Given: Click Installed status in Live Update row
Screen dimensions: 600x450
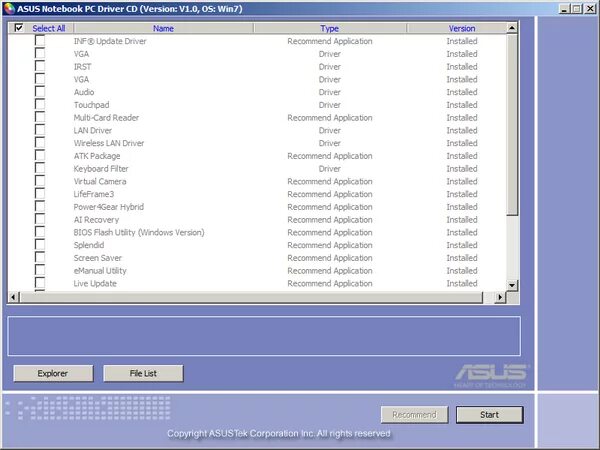Looking at the screenshot, I should (462, 284).
